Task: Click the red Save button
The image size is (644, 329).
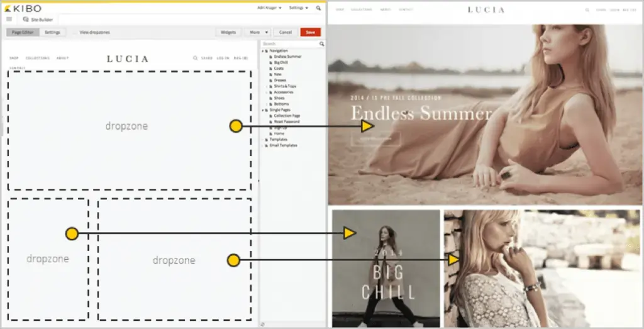Action: point(310,32)
